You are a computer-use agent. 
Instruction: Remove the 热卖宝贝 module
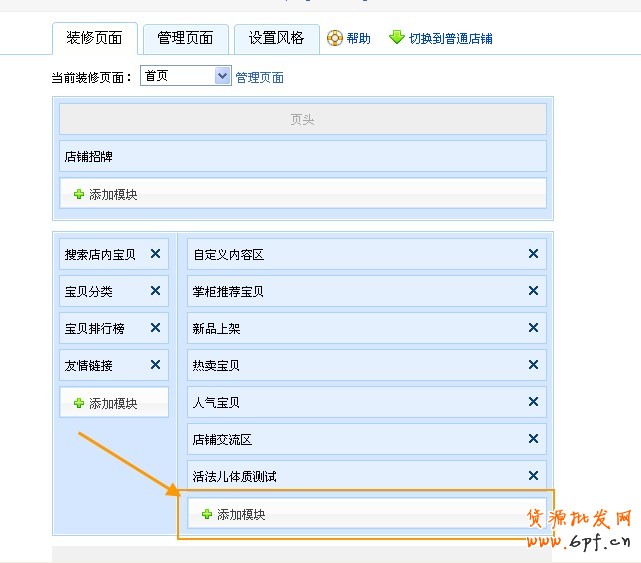pyautogui.click(x=533, y=365)
